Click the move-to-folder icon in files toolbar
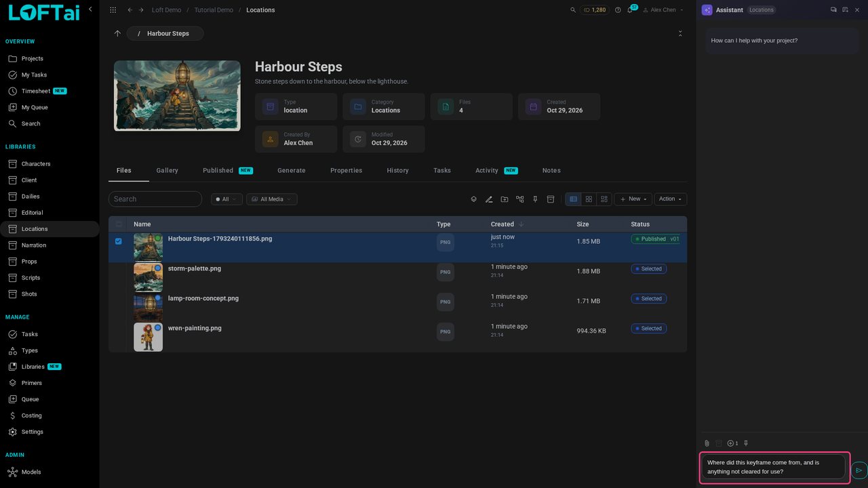The height and width of the screenshot is (488, 868). (505, 199)
